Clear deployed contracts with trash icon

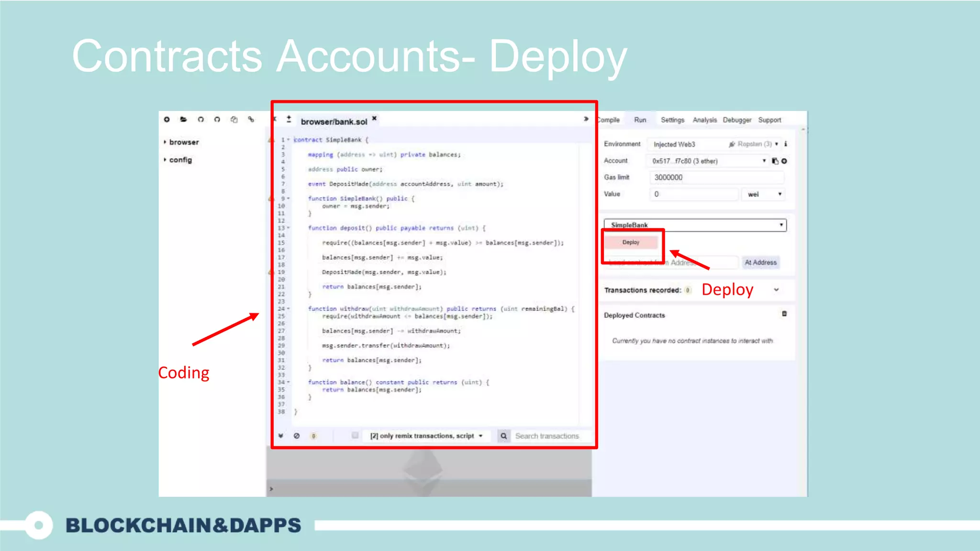coord(784,314)
